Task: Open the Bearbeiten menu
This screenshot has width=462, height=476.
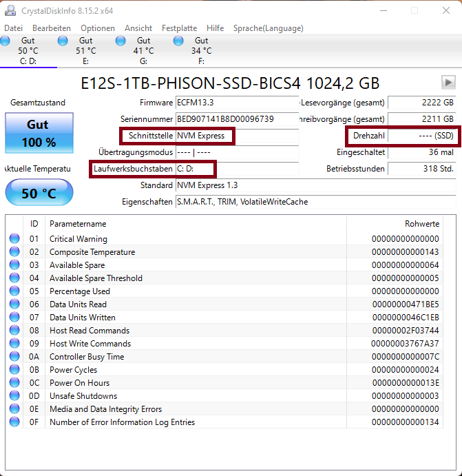Action: tap(52, 28)
